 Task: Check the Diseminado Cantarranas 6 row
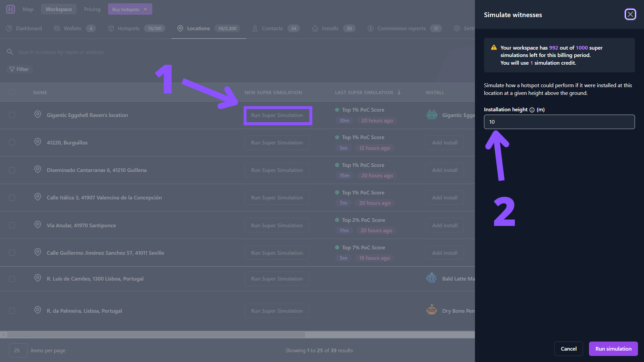[12, 170]
